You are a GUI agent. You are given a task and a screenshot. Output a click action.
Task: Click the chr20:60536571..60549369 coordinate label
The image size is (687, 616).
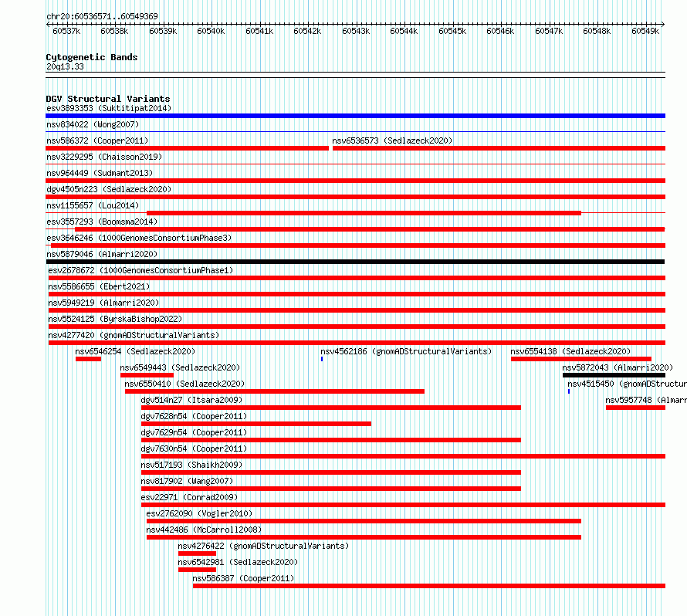[x=102, y=16]
